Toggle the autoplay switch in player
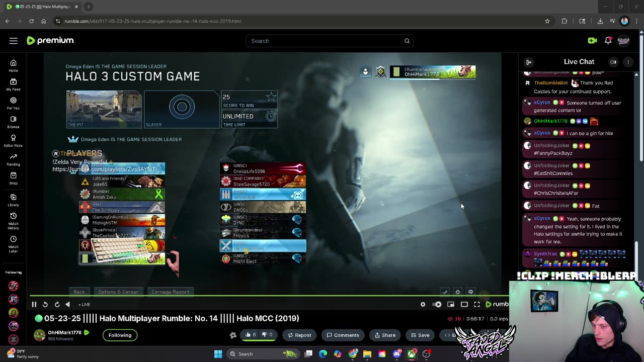 tap(437, 304)
